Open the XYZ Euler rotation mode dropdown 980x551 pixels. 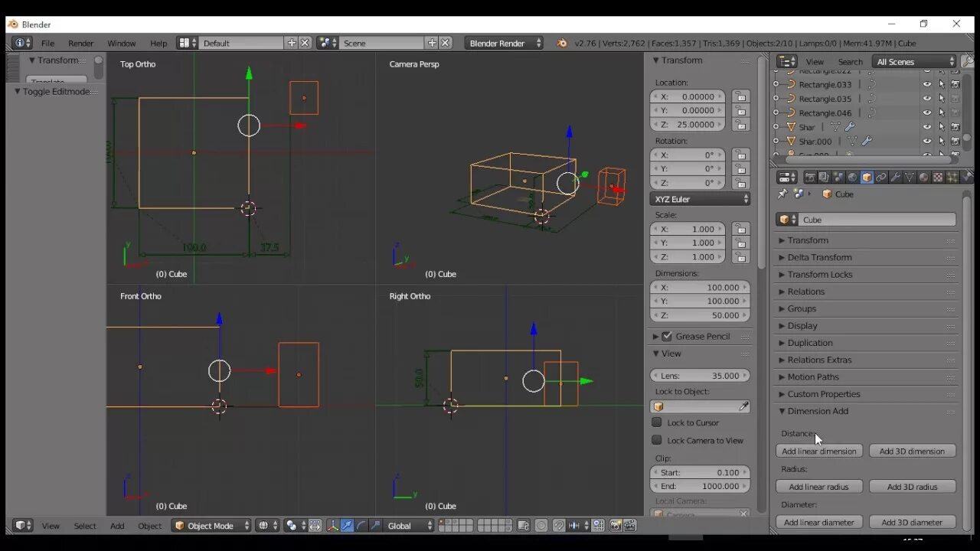pos(700,199)
